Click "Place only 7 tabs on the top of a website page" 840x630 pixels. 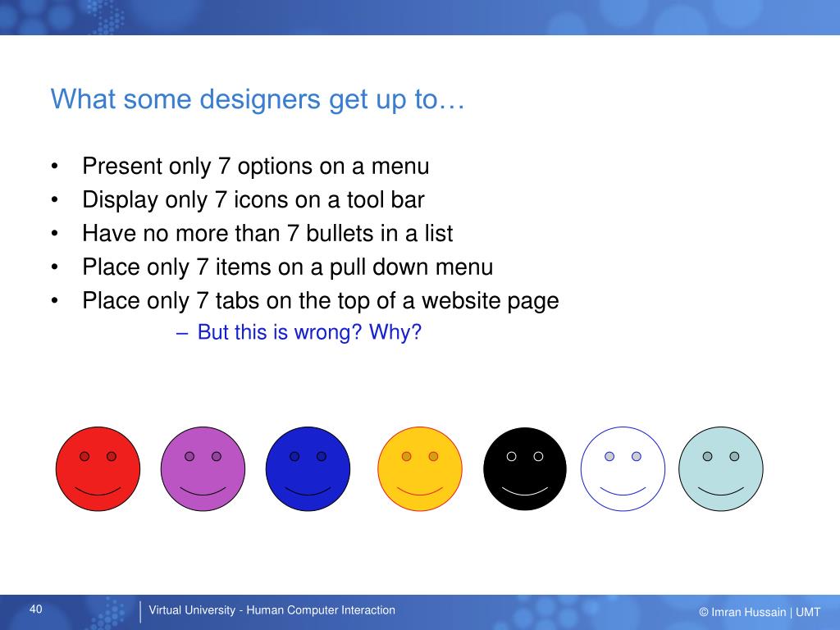pos(321,301)
